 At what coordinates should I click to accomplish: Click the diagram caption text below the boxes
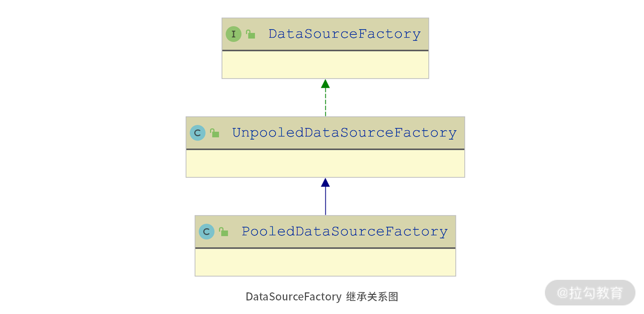[322, 297]
